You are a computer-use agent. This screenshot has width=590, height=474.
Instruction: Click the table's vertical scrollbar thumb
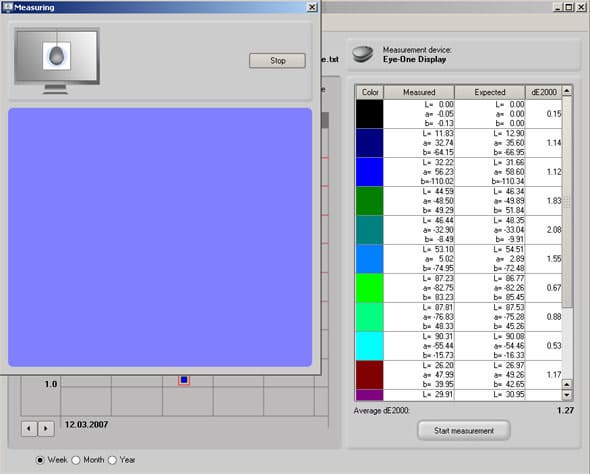[x=567, y=201]
